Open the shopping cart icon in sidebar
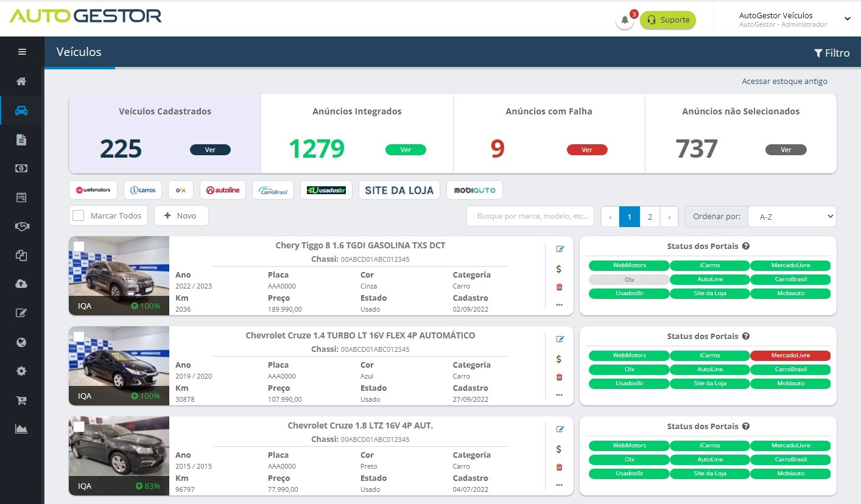 click(21, 400)
